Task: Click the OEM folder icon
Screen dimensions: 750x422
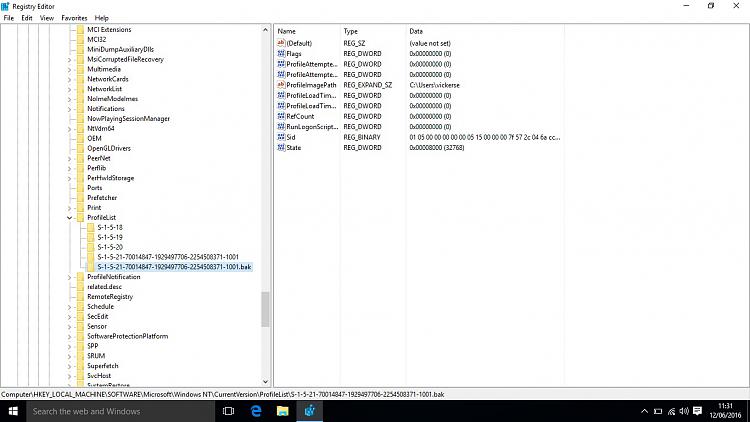Action: pyautogui.click(x=80, y=138)
